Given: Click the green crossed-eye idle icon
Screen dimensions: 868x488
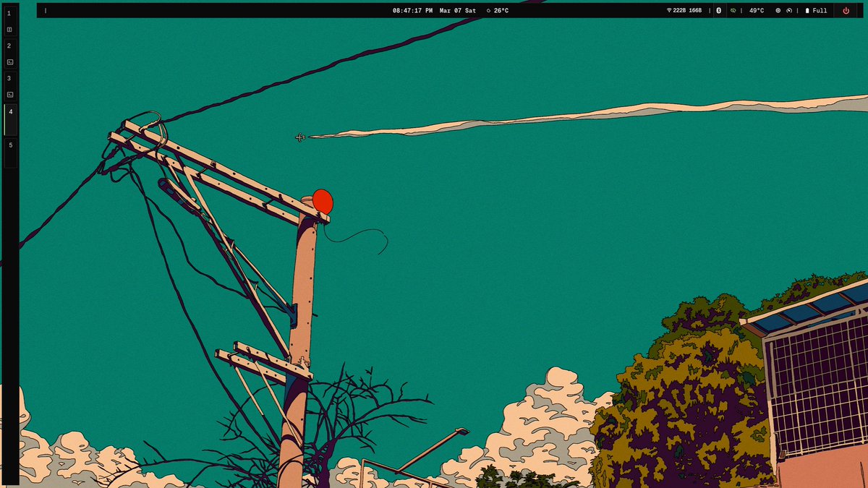Looking at the screenshot, I should click(x=733, y=11).
